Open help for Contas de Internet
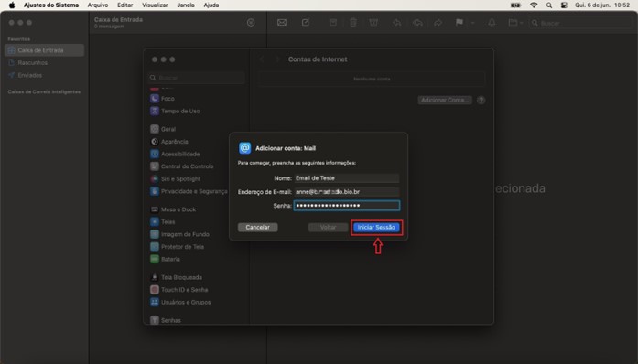638x364 pixels. [x=481, y=100]
